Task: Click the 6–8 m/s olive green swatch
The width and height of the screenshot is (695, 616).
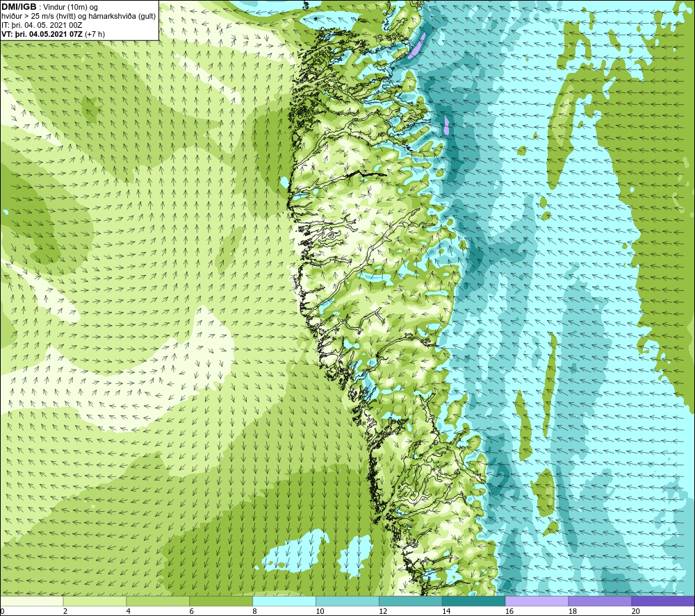Action: tap(221, 601)
